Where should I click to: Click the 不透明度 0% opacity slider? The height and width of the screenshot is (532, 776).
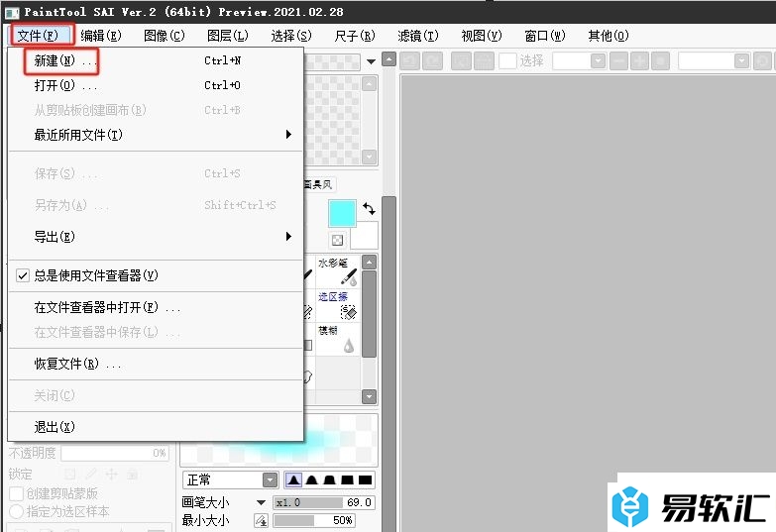point(115,453)
